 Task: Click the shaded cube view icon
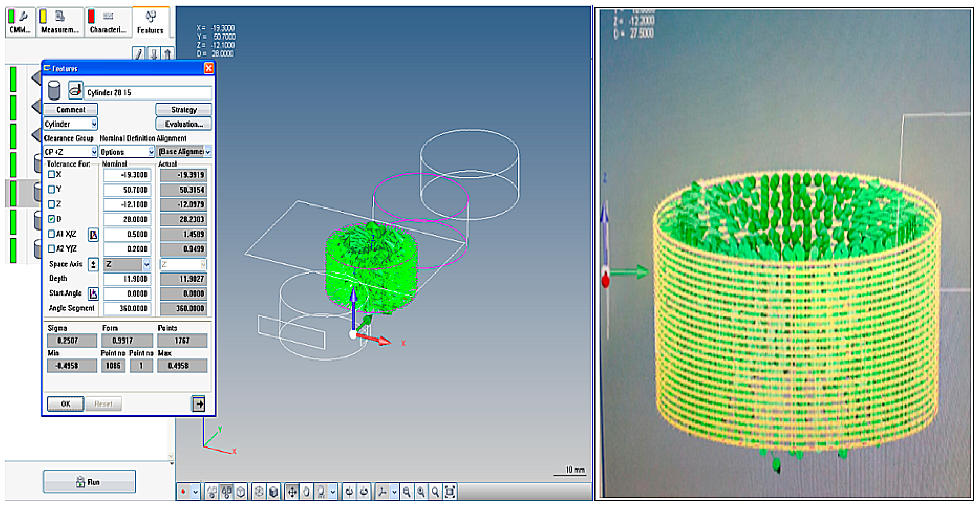273,492
